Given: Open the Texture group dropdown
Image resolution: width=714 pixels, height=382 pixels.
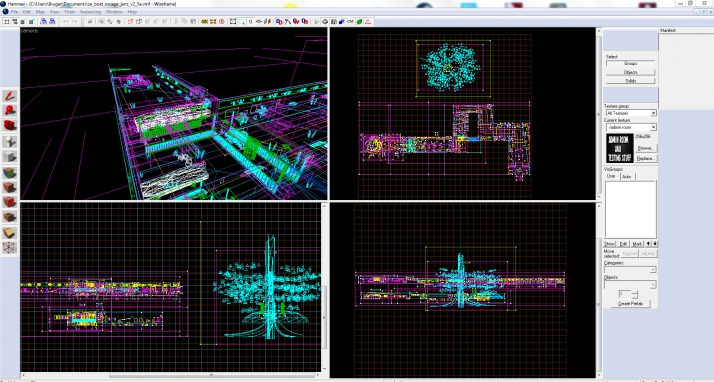Looking at the screenshot, I should pyautogui.click(x=631, y=113).
